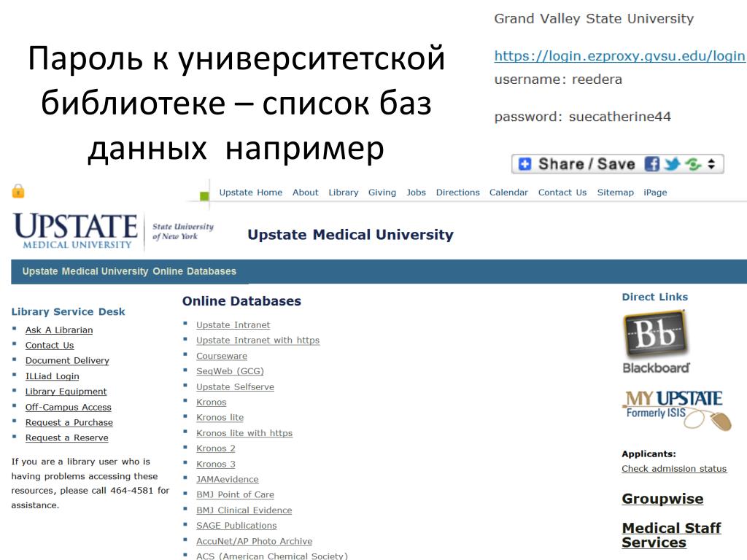Open the BMJ Point of Care link
Viewport: 747px width, 560px height.
236,494
